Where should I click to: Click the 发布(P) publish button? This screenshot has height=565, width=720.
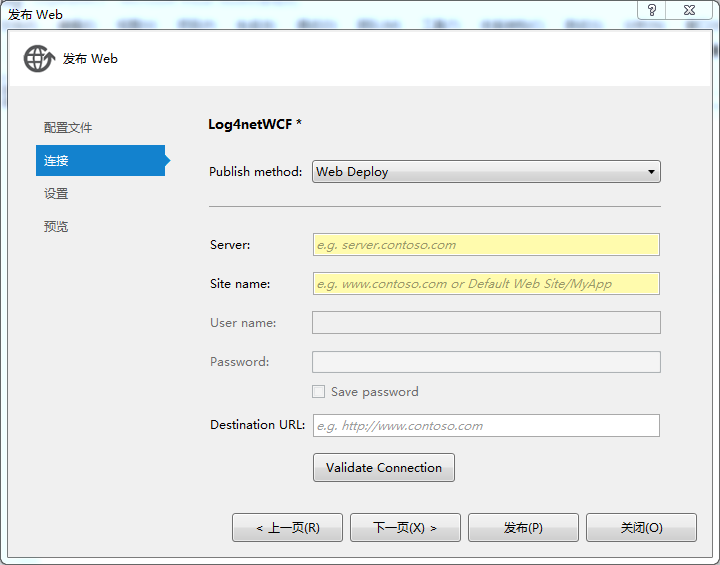pos(523,528)
